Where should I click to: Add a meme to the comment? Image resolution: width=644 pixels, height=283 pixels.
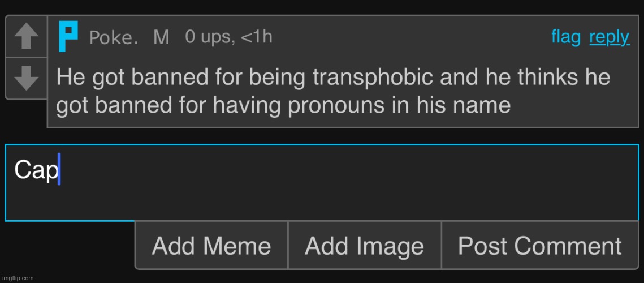[x=211, y=246]
